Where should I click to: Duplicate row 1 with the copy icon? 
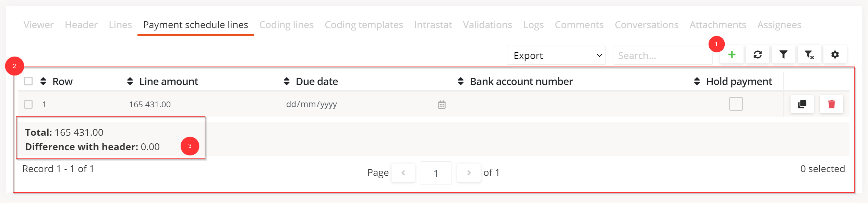(x=802, y=104)
